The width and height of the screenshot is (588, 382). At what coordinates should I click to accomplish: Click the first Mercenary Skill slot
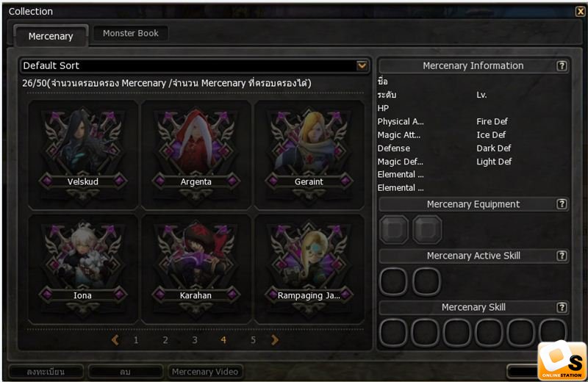[x=393, y=333]
